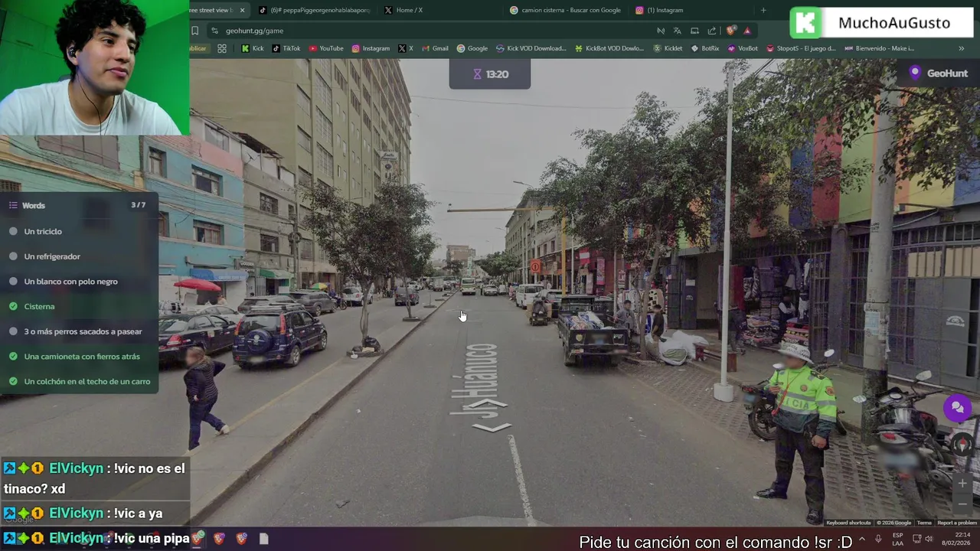Open the Kicklet bookmark
The image size is (980, 551).
pyautogui.click(x=668, y=48)
